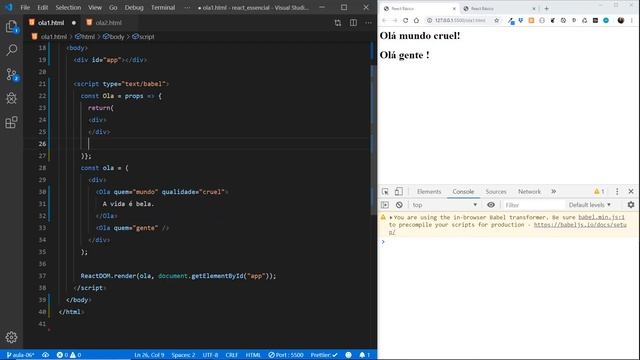640x360 pixels.
Task: Change the CRLF end of line sequence
Action: coord(231,355)
